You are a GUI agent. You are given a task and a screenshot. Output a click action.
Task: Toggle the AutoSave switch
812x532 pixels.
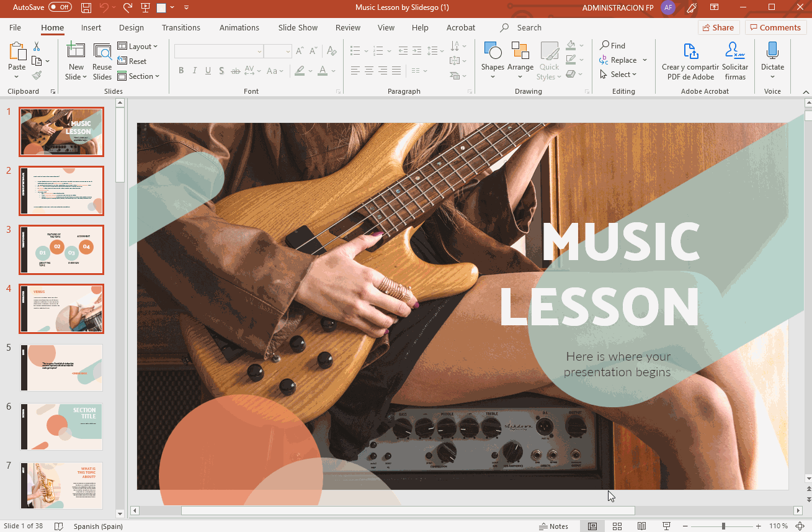click(x=60, y=7)
